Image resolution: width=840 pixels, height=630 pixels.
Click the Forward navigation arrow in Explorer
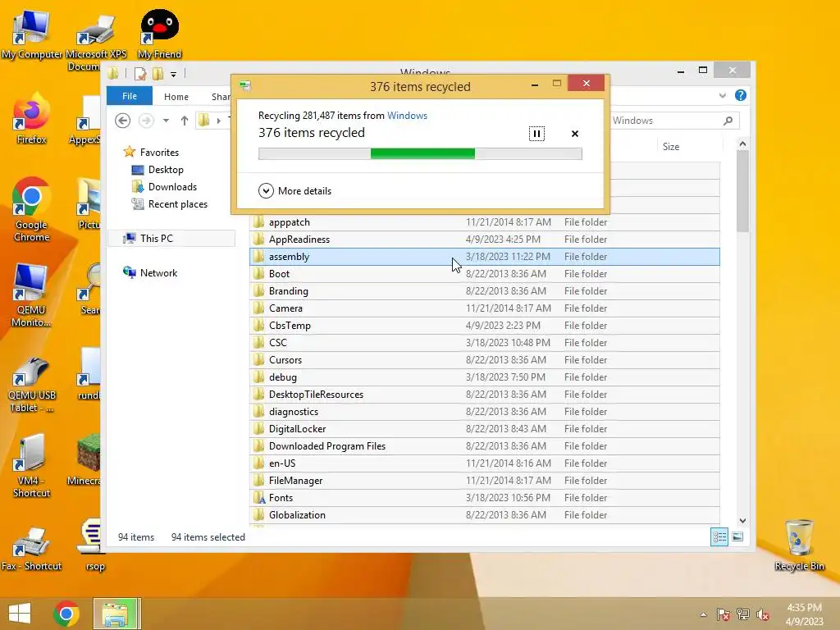tap(146, 121)
